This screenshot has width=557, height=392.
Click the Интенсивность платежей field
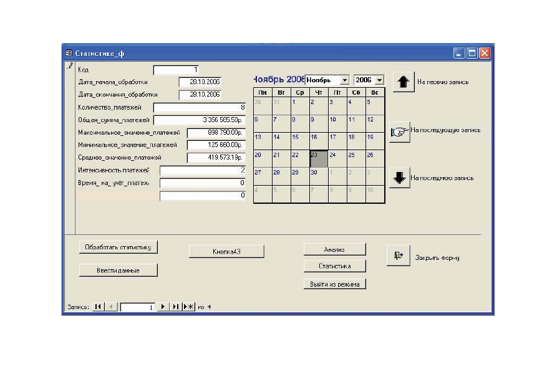pos(203,170)
